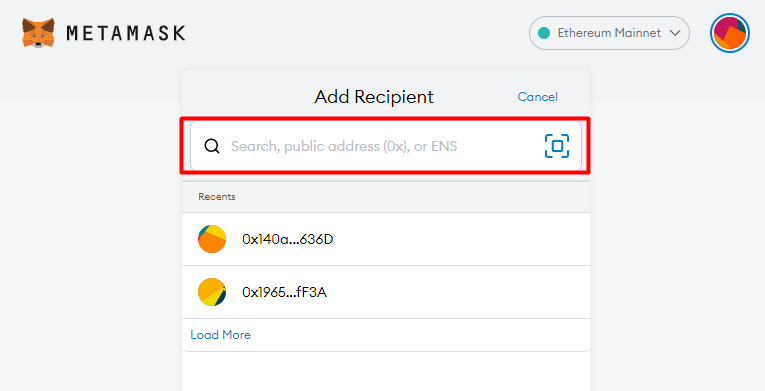The width and height of the screenshot is (765, 391).
Task: Click the Add Recipient title
Action: (x=374, y=97)
